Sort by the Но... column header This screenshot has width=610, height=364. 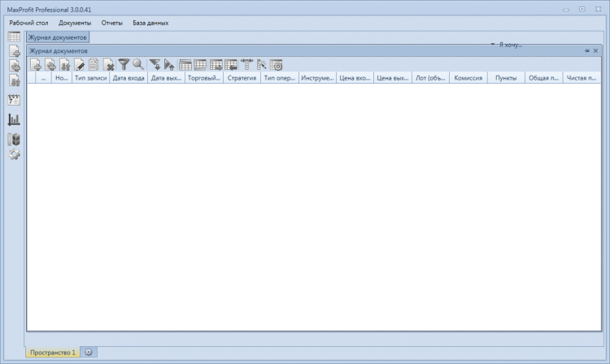point(62,78)
